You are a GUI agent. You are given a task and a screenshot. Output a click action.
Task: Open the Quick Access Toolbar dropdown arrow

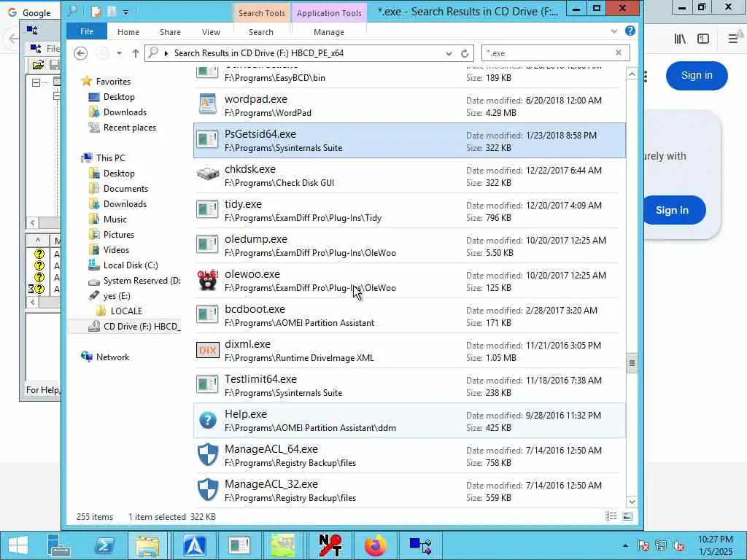pyautogui.click(x=125, y=12)
